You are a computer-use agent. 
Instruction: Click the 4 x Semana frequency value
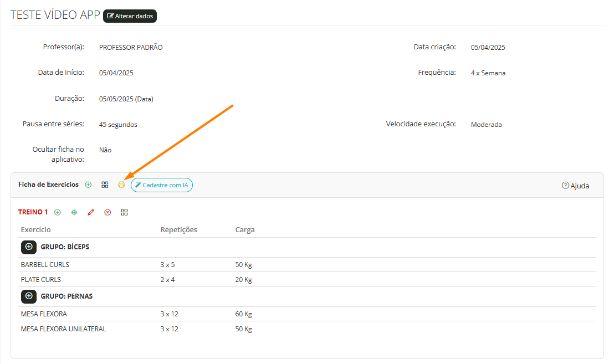point(488,73)
